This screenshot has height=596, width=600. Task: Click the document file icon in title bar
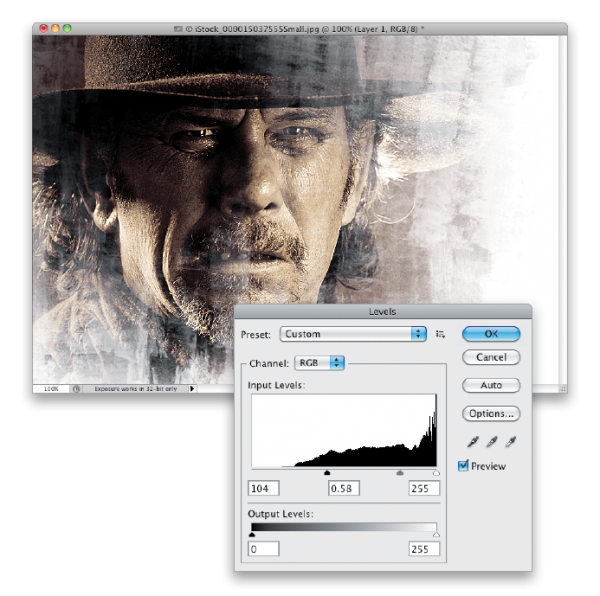[177, 29]
